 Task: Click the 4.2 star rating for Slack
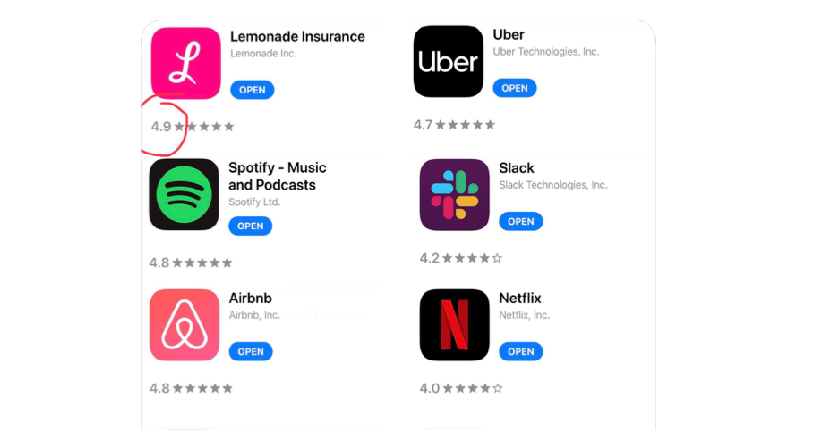pyautogui.click(x=461, y=258)
